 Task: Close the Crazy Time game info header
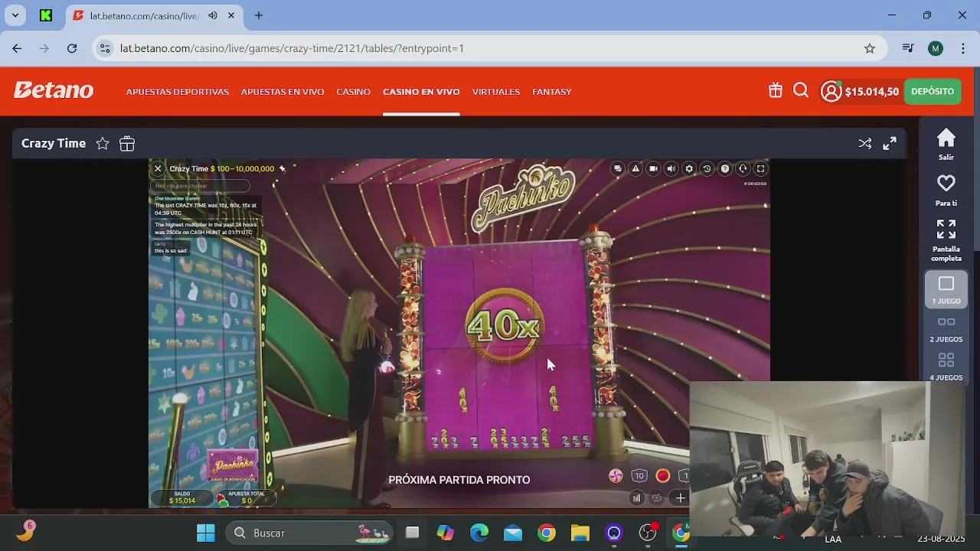pyautogui.click(x=158, y=168)
